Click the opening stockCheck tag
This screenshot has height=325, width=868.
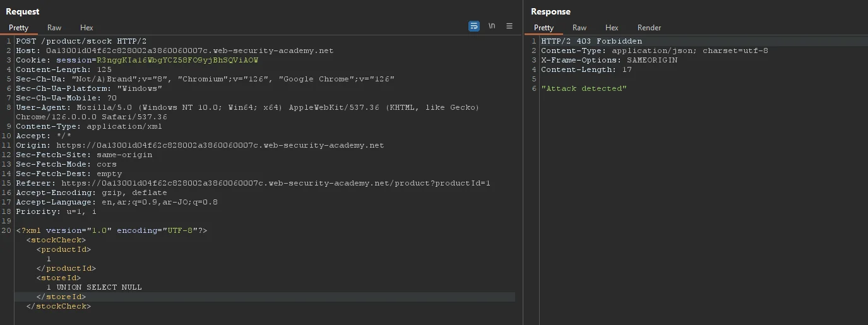[56, 240]
